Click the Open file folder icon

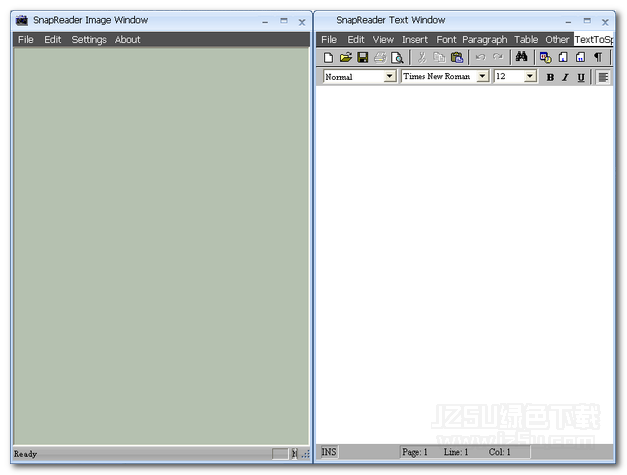click(345, 58)
